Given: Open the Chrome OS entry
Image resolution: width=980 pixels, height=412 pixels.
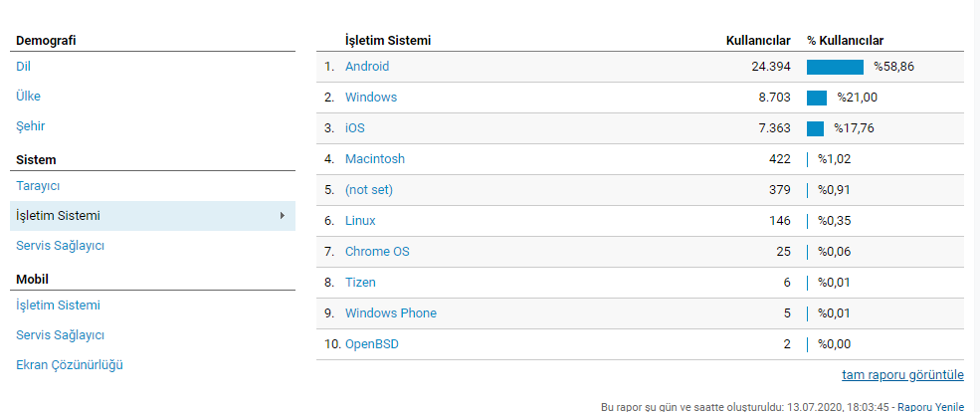Looking at the screenshot, I should pos(377,252).
